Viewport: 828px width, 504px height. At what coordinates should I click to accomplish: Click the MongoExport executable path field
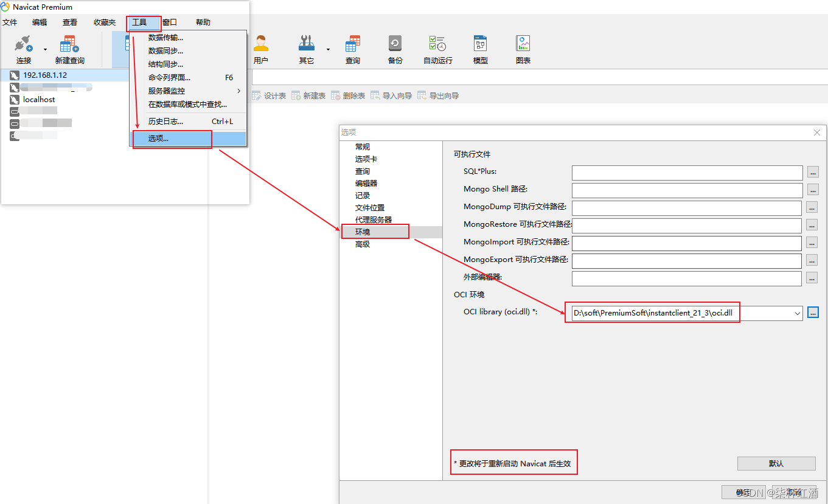point(687,261)
